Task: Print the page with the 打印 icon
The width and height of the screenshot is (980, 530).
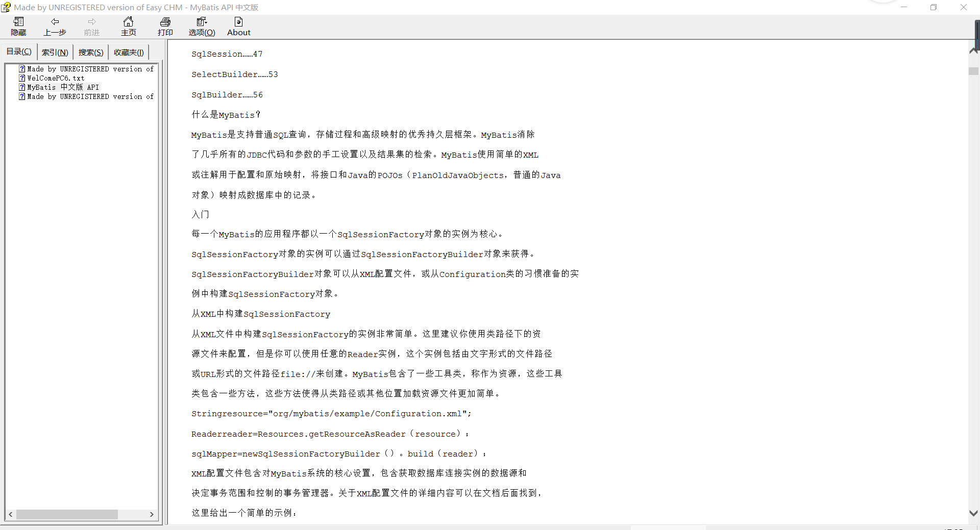Action: pos(165,22)
